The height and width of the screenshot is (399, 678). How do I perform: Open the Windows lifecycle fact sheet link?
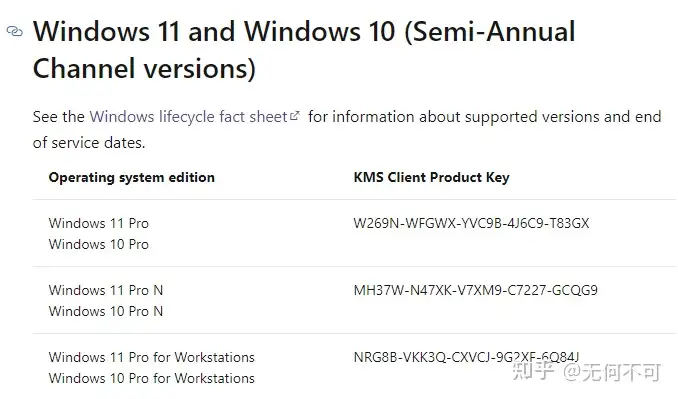click(x=189, y=117)
